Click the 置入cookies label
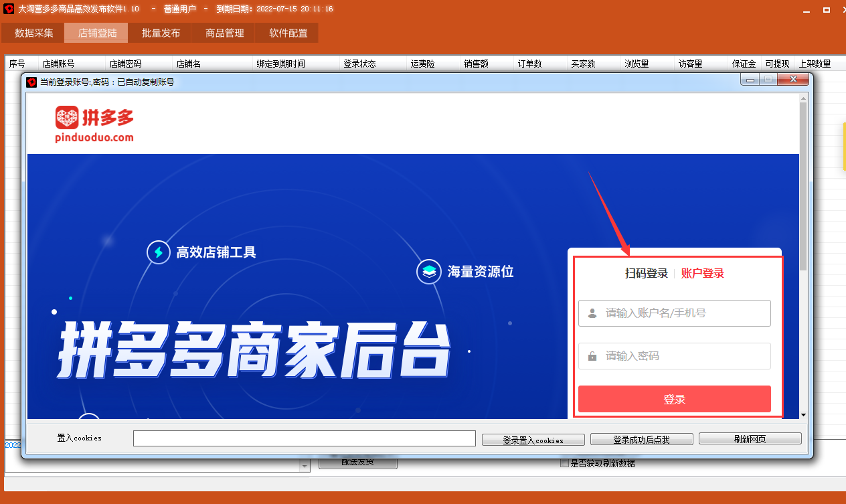The image size is (846, 504). (x=79, y=438)
